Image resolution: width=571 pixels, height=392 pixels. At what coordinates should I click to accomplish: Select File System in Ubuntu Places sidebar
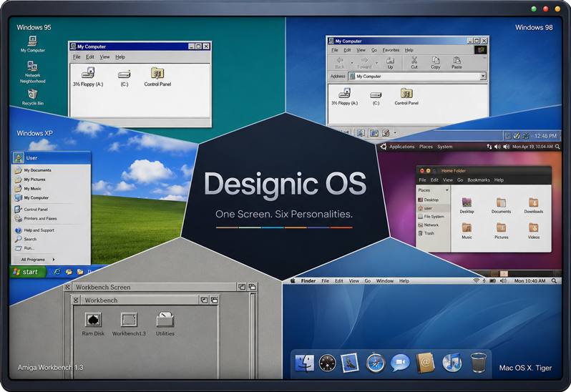pyautogui.click(x=431, y=217)
